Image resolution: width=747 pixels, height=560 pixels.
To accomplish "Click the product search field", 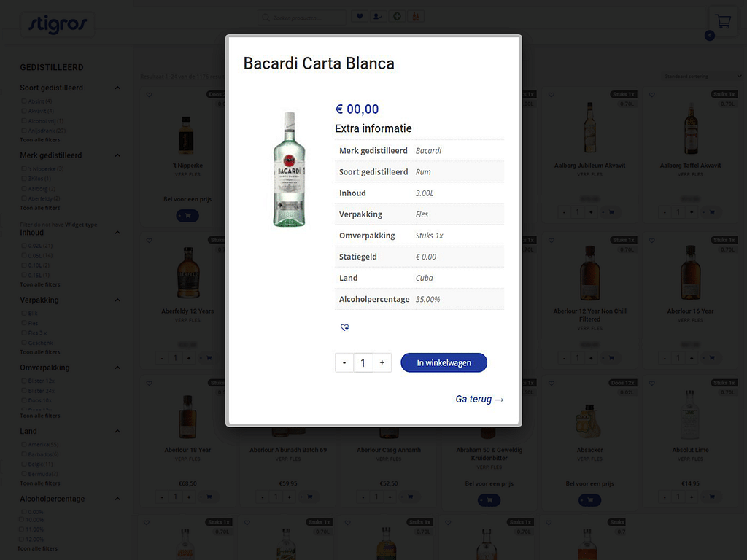I will [306, 17].
